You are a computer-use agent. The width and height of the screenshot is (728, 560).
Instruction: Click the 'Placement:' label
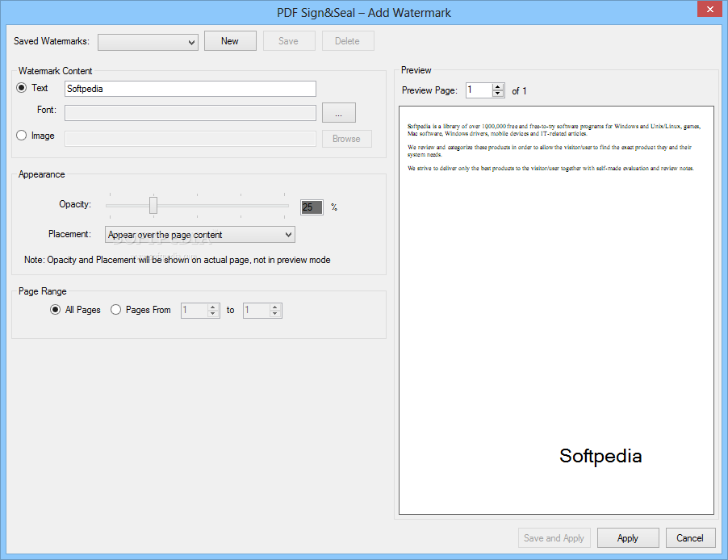point(69,234)
